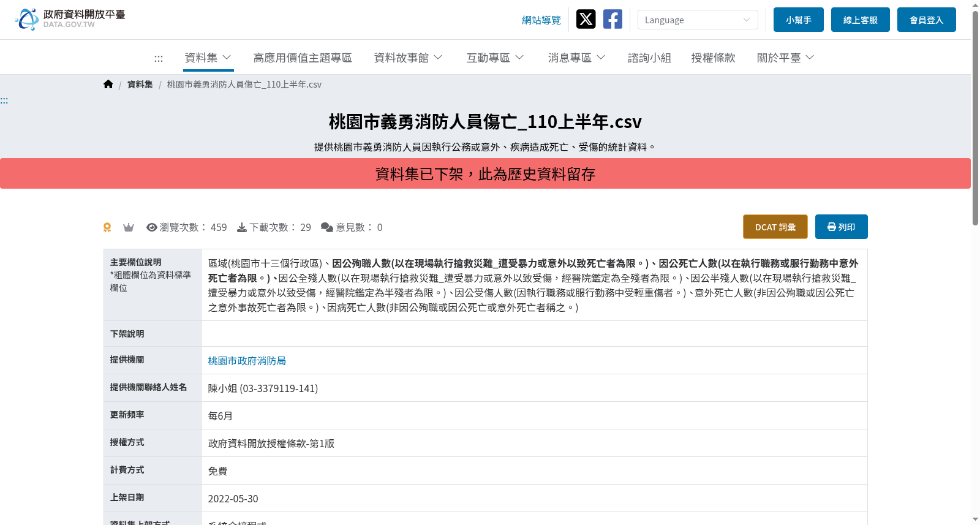Click the gold medal badge icon
The width and height of the screenshot is (980, 525).
[x=107, y=227]
